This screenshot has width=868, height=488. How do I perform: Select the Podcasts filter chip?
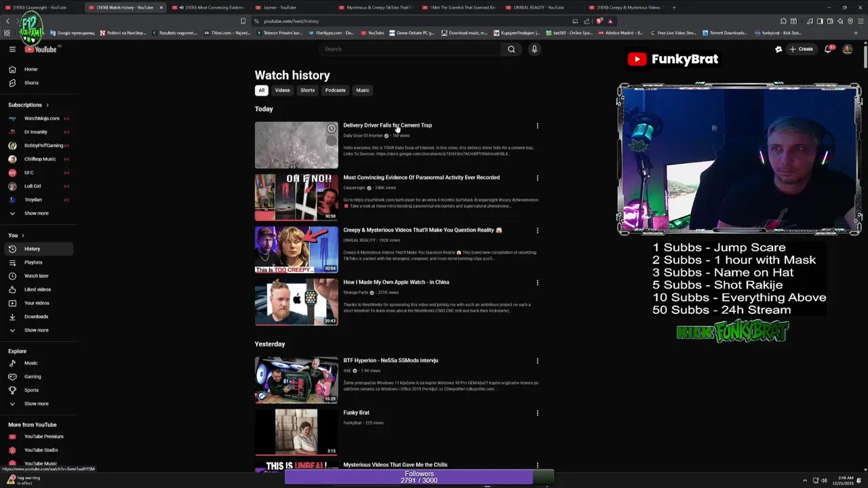pyautogui.click(x=335, y=90)
